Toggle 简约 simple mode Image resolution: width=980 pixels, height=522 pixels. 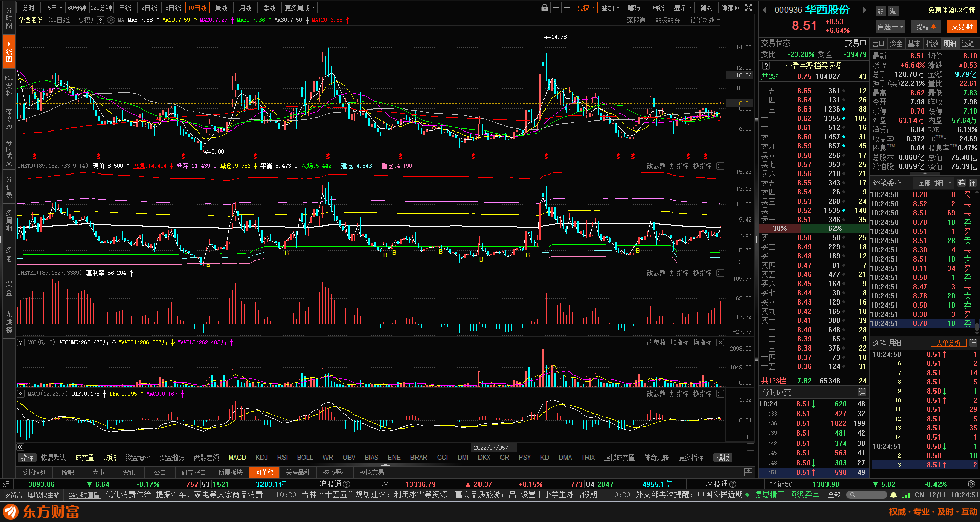(x=707, y=8)
